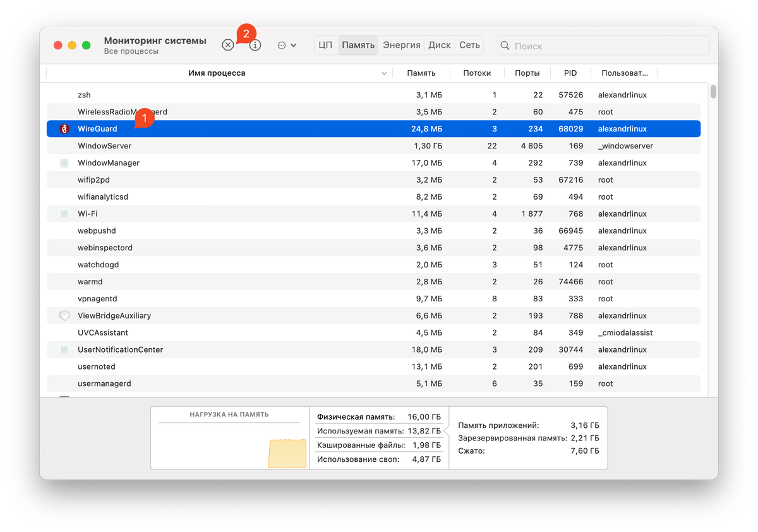Click the WindowManager process icon
Viewport: 758px width, 532px height.
64,163
